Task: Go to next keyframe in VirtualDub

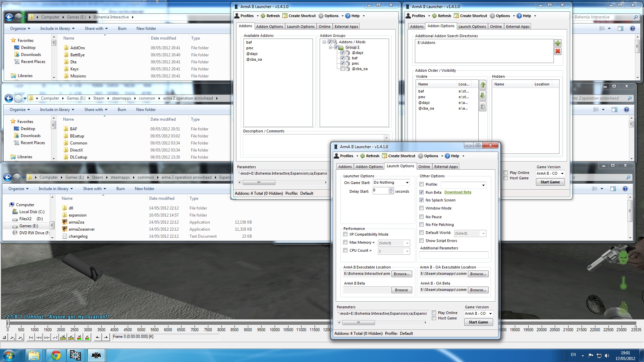Action: [71, 338]
